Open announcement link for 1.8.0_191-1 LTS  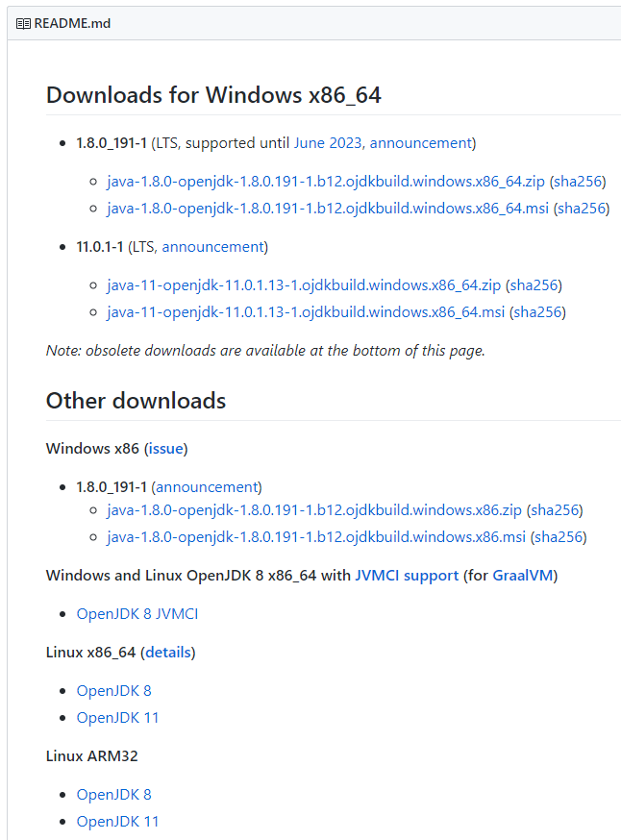coord(421,143)
